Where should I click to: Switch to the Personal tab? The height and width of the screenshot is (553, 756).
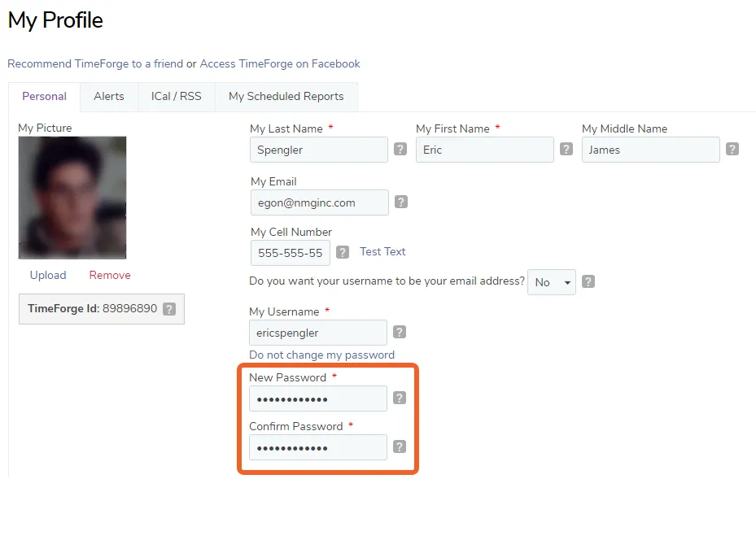45,96
